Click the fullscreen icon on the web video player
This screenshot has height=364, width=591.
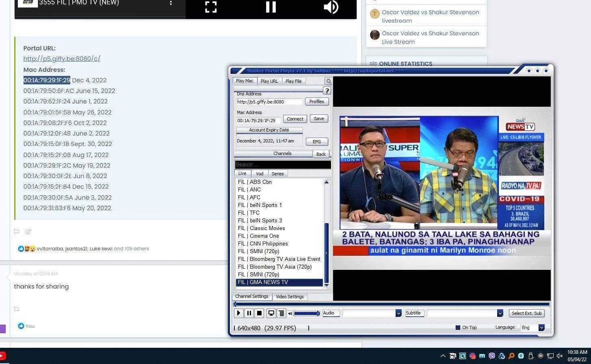[211, 6]
